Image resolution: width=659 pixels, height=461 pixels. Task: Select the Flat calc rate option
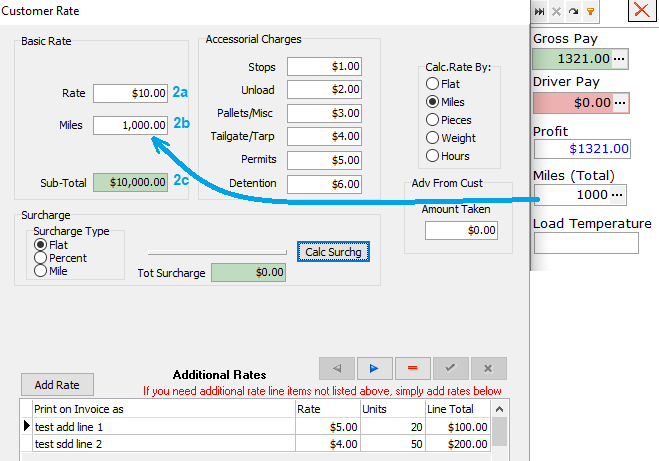point(433,84)
